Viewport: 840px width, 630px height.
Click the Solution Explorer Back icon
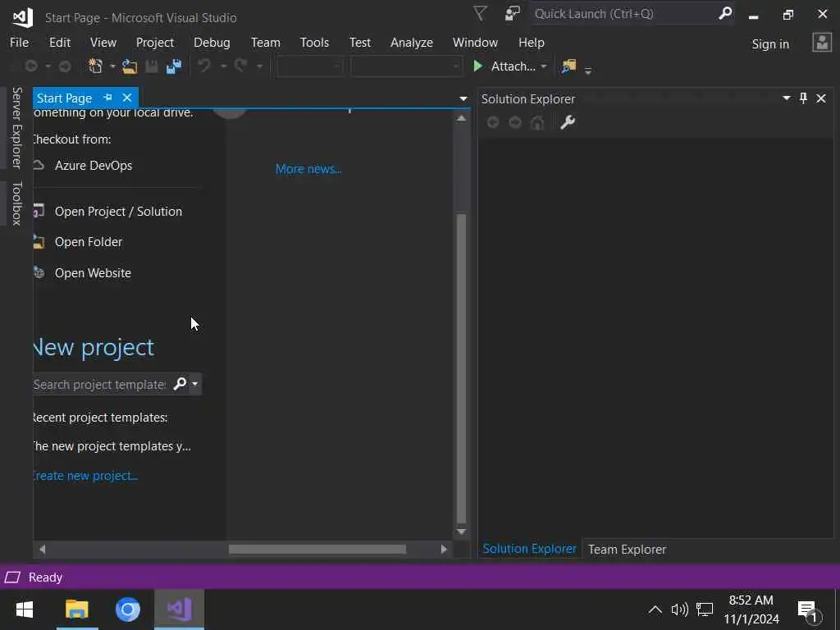tap(493, 123)
